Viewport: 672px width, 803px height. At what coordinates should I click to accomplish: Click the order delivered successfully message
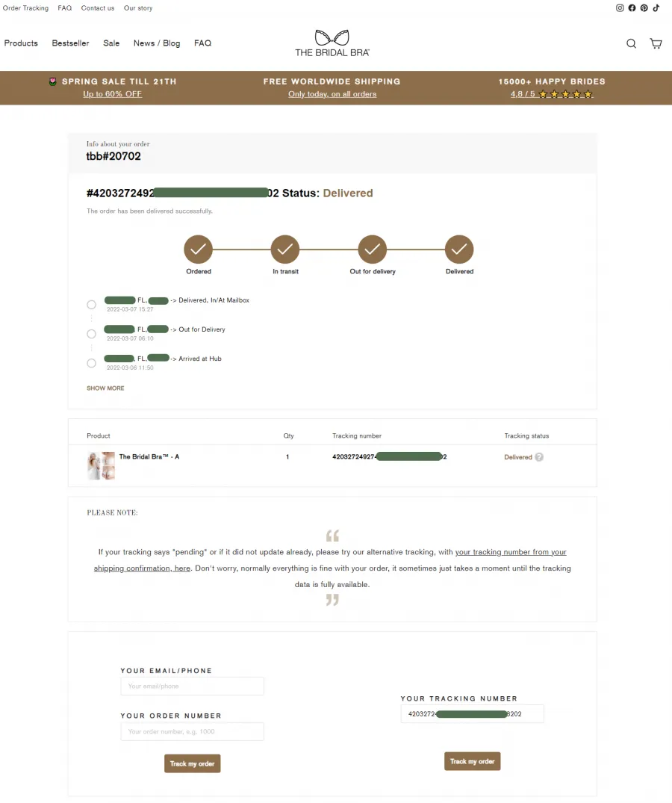click(149, 211)
